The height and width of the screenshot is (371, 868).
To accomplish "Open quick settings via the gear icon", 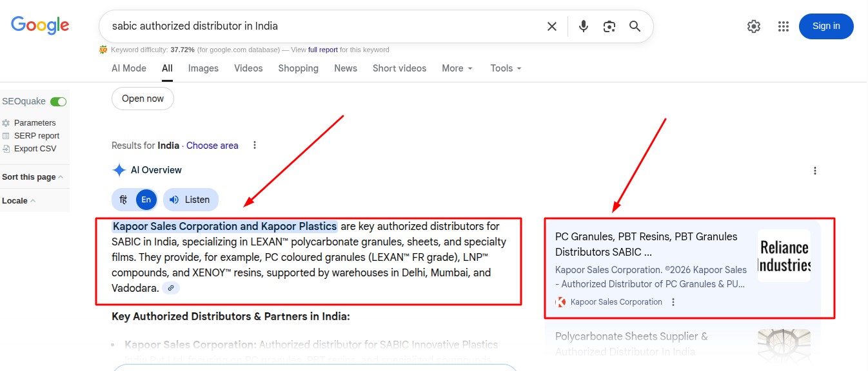I will click(x=753, y=26).
